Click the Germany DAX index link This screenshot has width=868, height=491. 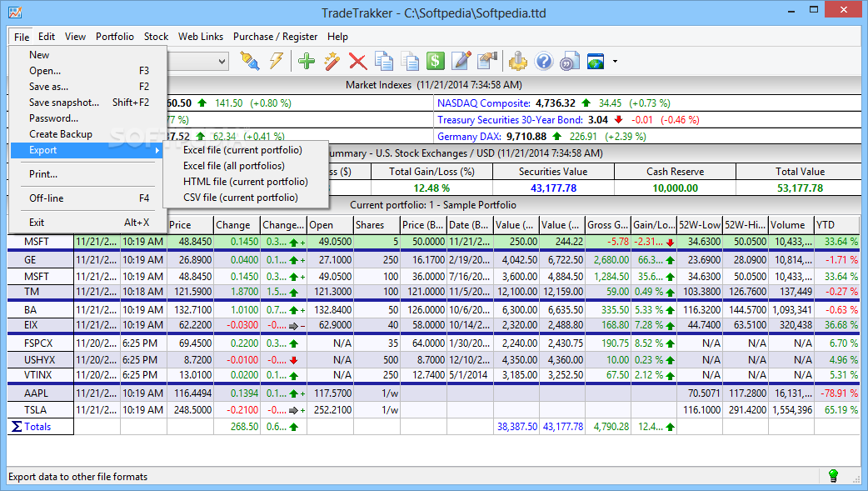coord(470,137)
